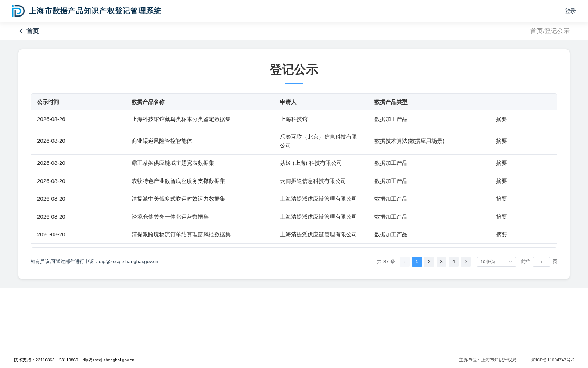
Task: Select page 1 in pagination
Action: (417, 262)
